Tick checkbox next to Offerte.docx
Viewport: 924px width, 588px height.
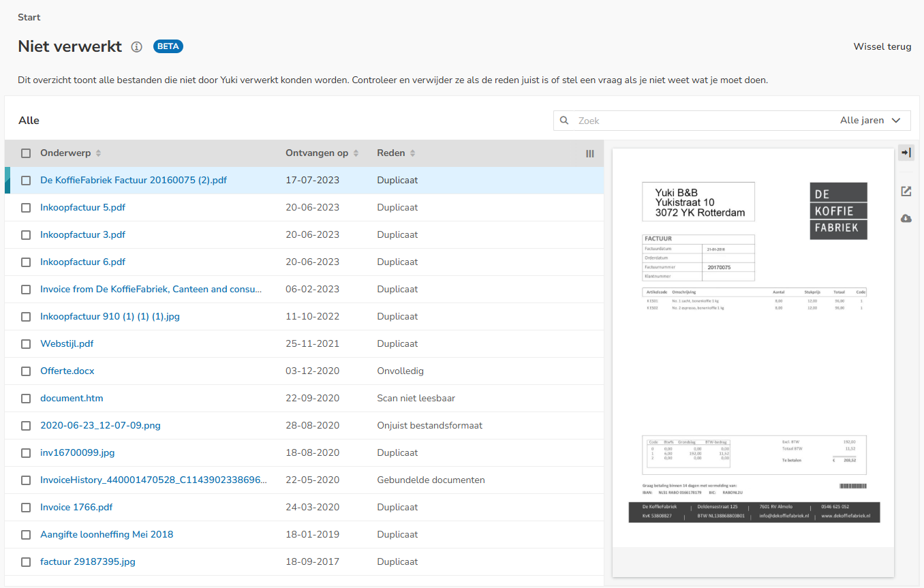point(26,371)
